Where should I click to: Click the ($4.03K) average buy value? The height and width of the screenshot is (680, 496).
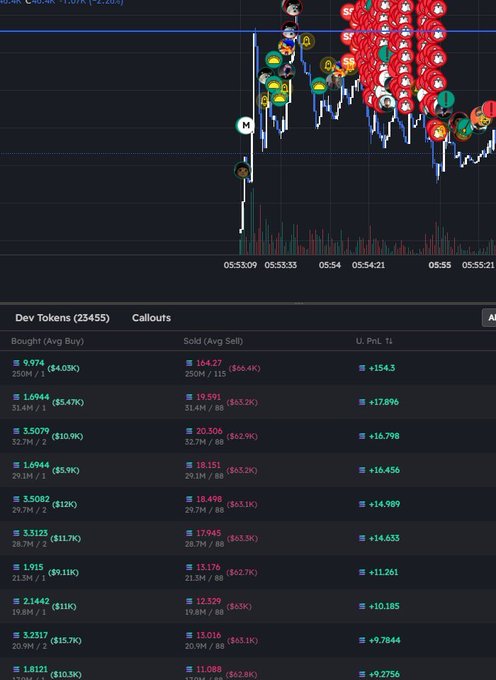63,368
